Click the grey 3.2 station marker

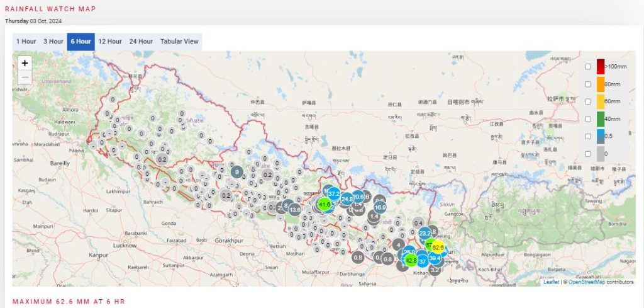pos(435,270)
